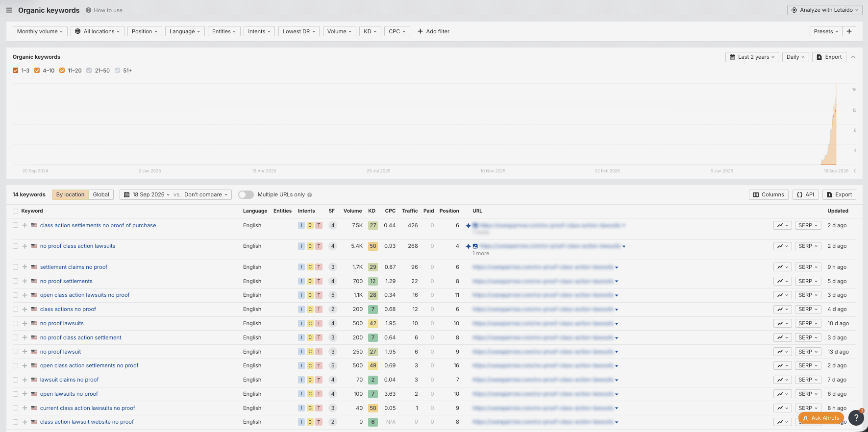Viewport: 868px width, 432px height.
Task: Click the Add filter button
Action: [x=433, y=31]
